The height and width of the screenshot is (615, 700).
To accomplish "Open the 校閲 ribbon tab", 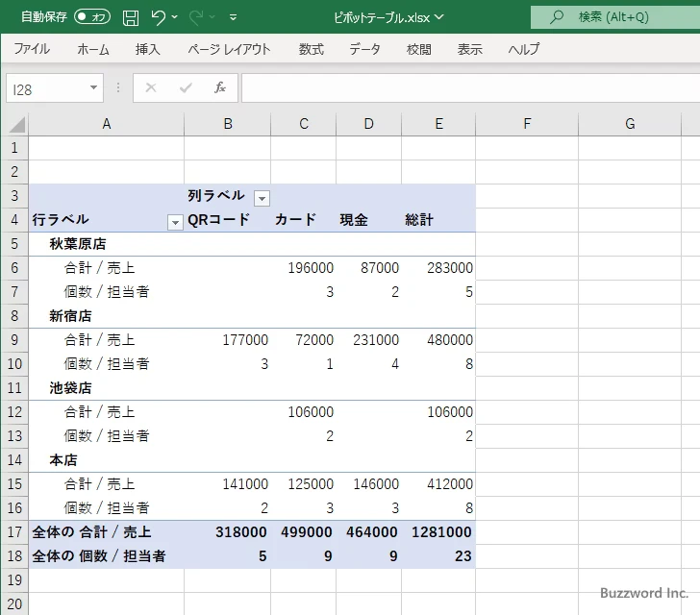I will [419, 49].
